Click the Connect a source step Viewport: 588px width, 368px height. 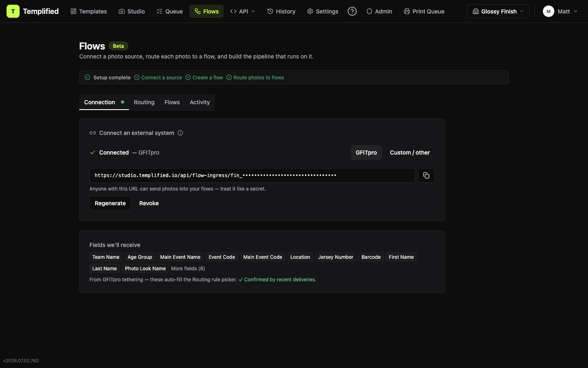(x=158, y=77)
